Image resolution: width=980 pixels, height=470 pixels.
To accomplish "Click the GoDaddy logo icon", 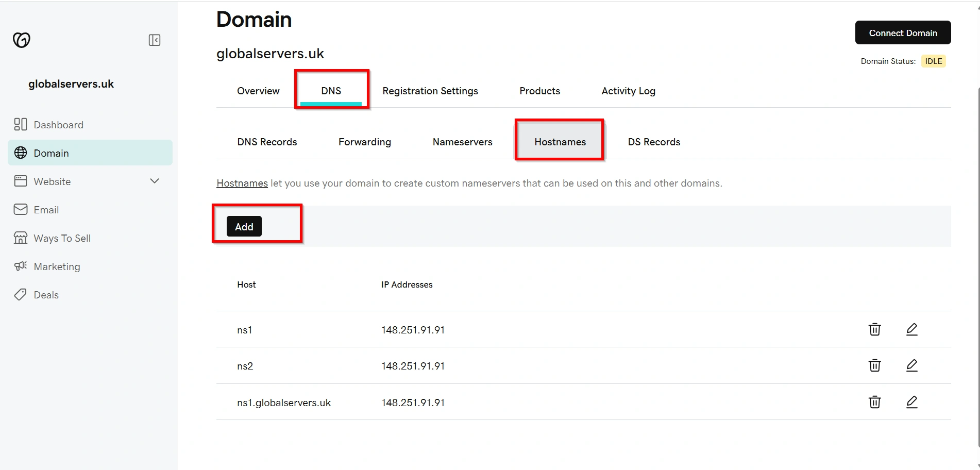I will [22, 40].
